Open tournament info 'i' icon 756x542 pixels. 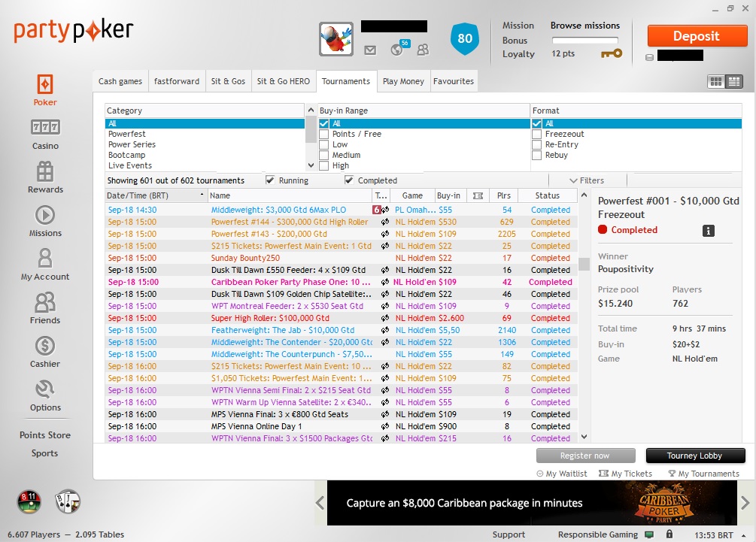coord(709,231)
